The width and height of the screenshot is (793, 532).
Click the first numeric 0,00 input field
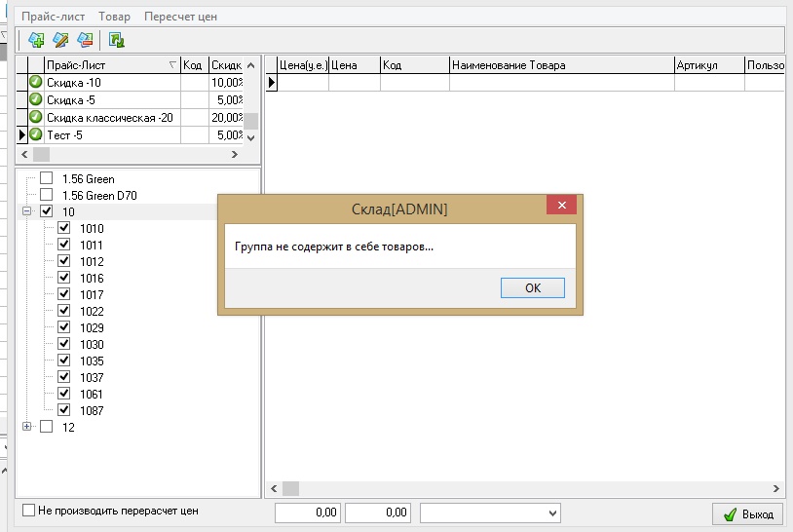coord(308,513)
